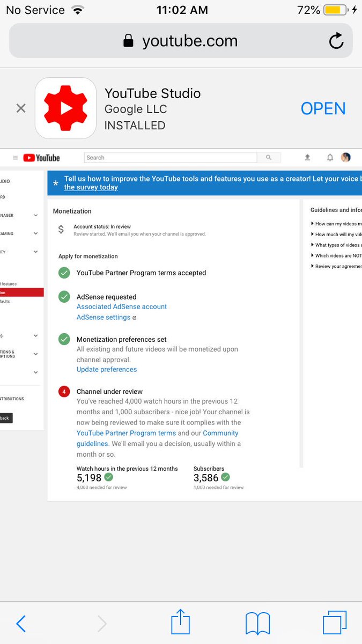
Task: Tap Safari's share icon
Action: tap(181, 621)
